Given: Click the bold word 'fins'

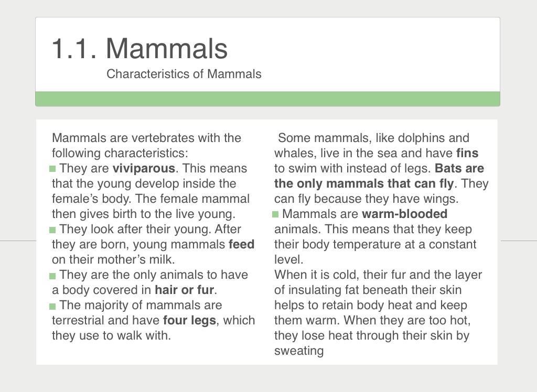Looking at the screenshot, I should [x=467, y=154].
